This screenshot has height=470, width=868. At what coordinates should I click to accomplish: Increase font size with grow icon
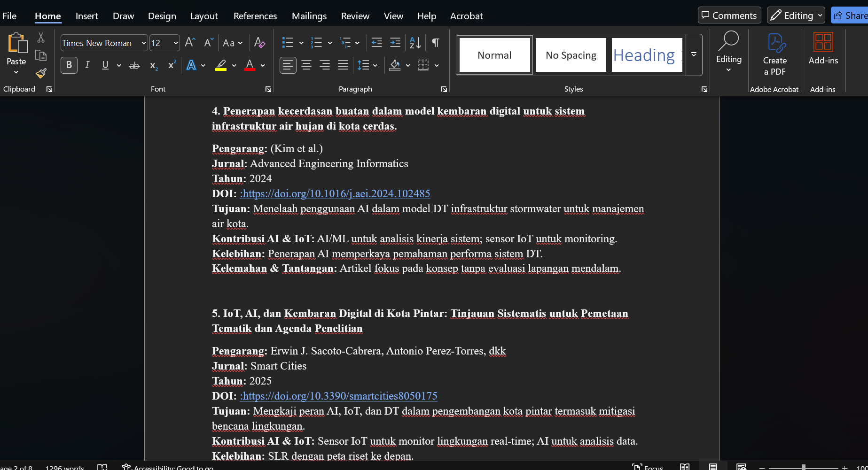tap(190, 43)
